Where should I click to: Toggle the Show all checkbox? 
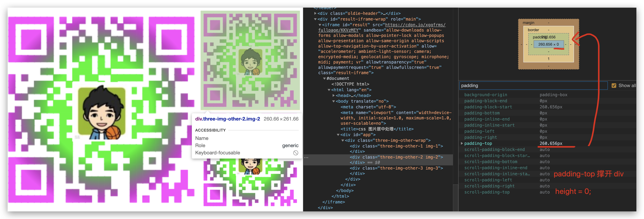click(x=614, y=85)
